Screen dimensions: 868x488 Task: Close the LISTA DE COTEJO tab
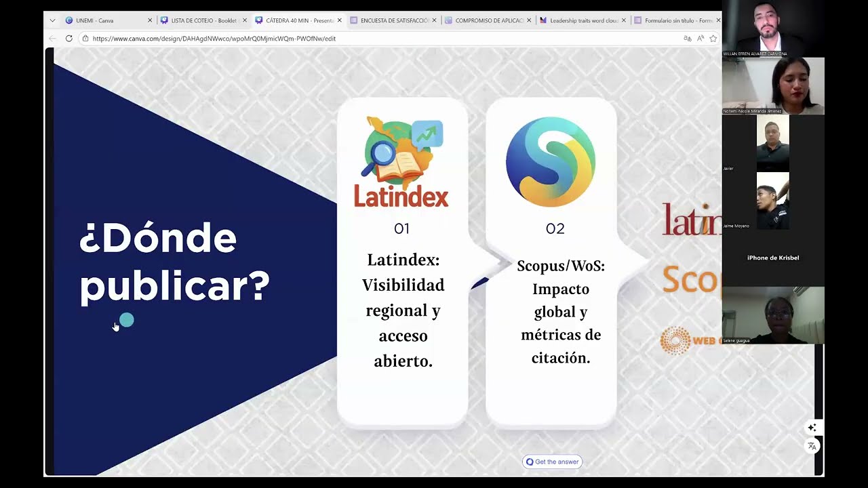pos(245,20)
